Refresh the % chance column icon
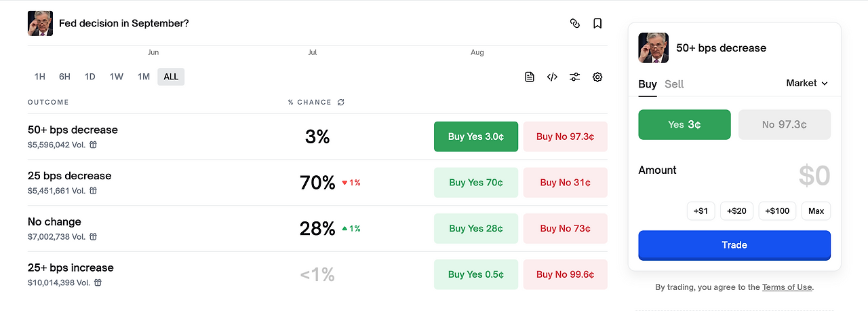The width and height of the screenshot is (868, 311). pos(341,103)
